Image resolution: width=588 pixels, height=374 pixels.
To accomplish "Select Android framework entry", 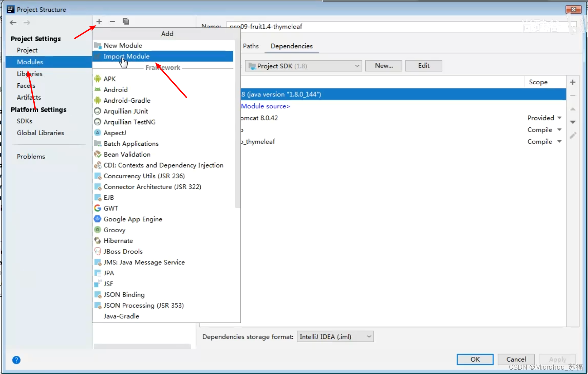I will click(x=163, y=89).
